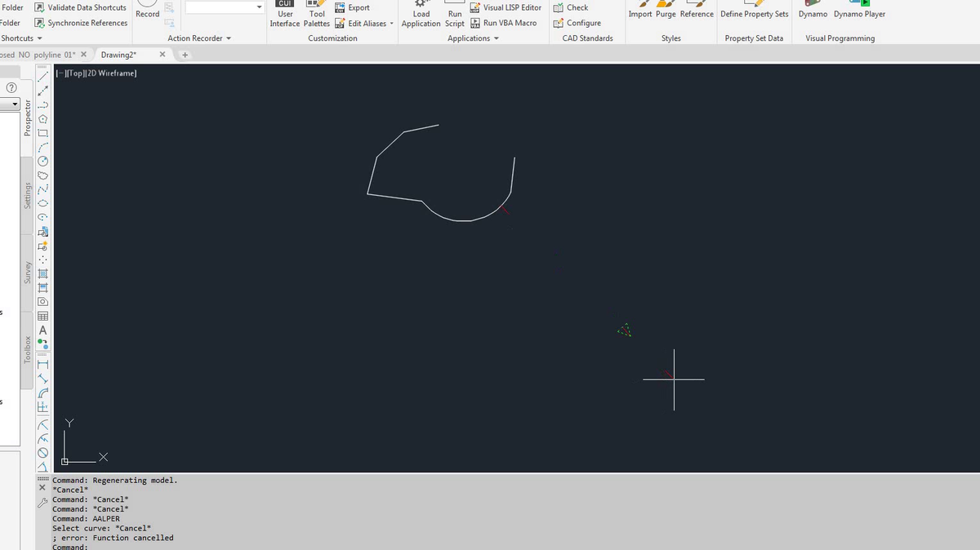The height and width of the screenshot is (550, 980).
Task: Select the Point draw tool
Action: pyautogui.click(x=43, y=259)
